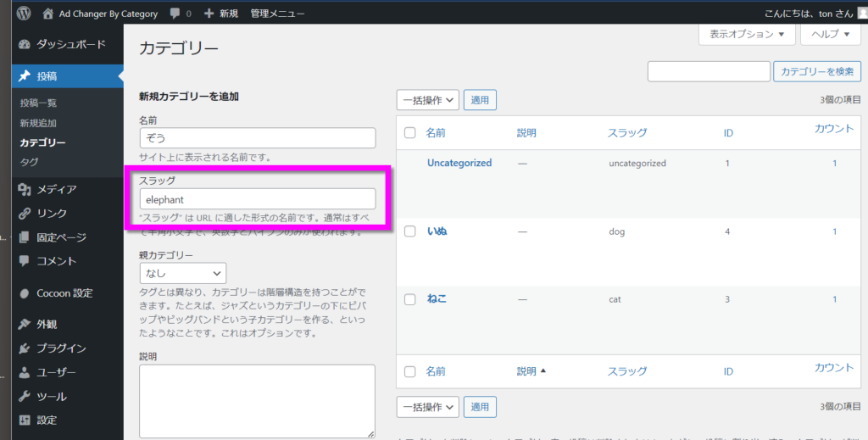Expand the Screen Options panel

tap(747, 35)
